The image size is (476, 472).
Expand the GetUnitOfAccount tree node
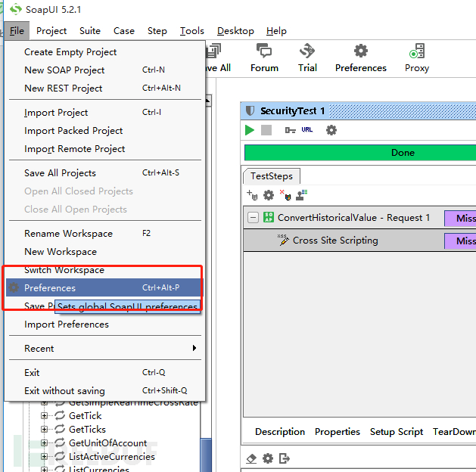(x=45, y=443)
